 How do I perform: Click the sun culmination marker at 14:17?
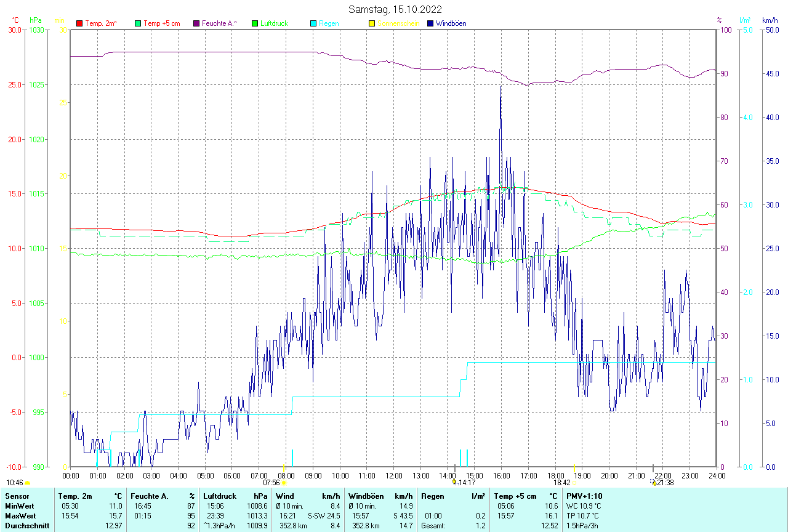point(454,483)
